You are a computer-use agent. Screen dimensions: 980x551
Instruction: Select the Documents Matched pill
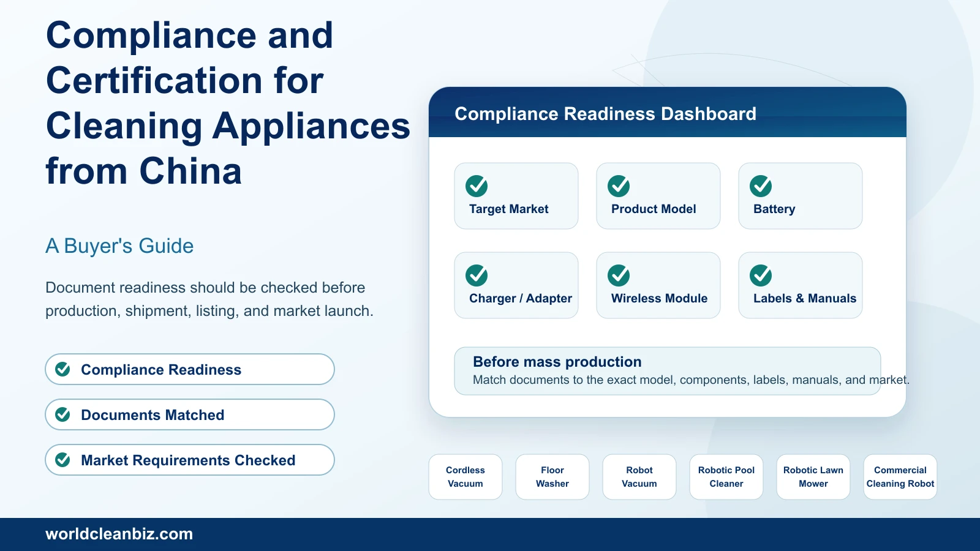coord(190,414)
